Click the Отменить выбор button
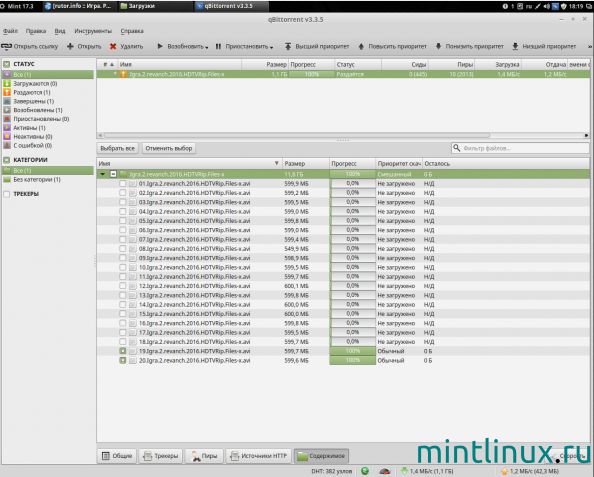 (169, 148)
